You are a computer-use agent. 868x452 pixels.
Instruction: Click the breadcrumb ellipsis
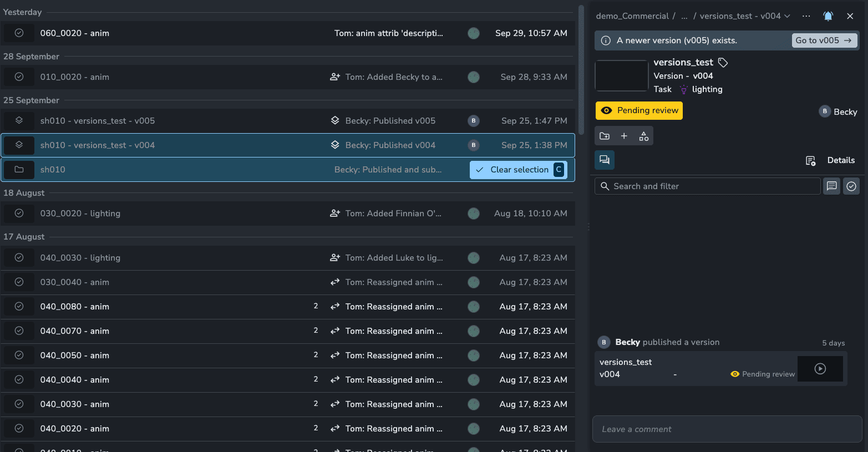point(684,16)
